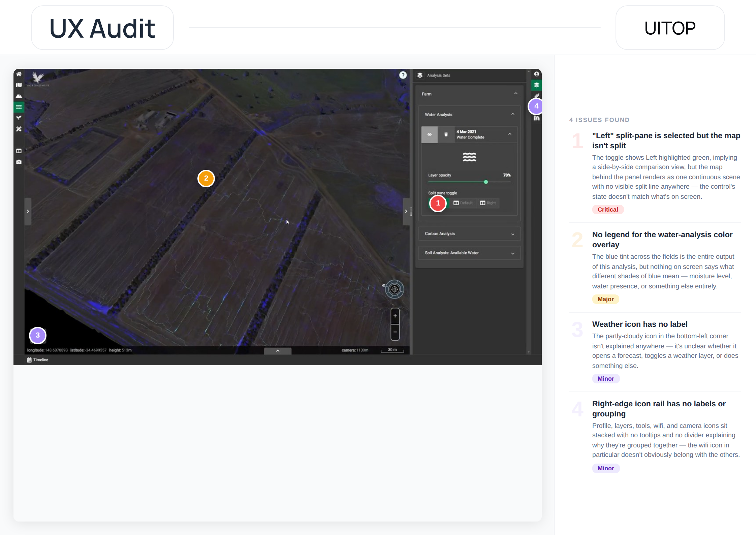Select the green water waves sidebar icon
Screen dimensions: 756x535
[x=19, y=107]
